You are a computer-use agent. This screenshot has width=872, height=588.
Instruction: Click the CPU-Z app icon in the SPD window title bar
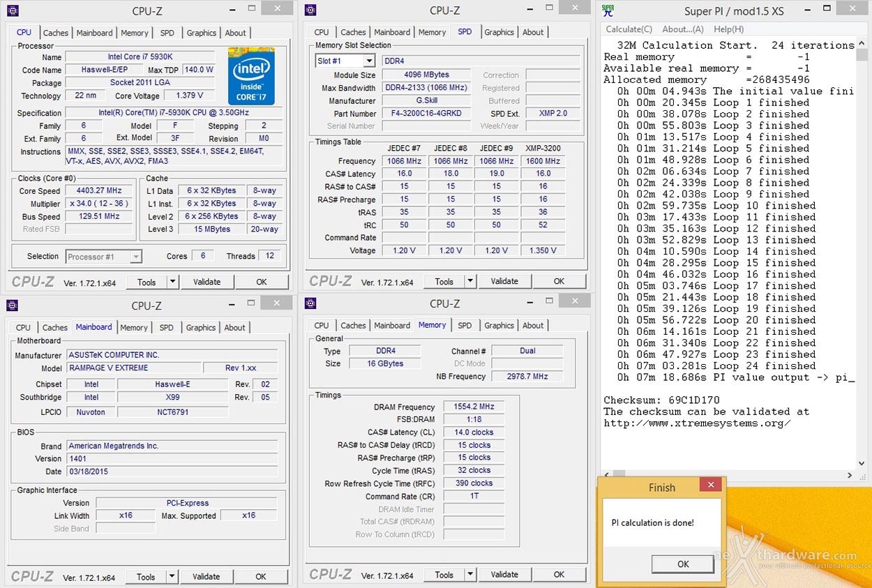pos(310,10)
